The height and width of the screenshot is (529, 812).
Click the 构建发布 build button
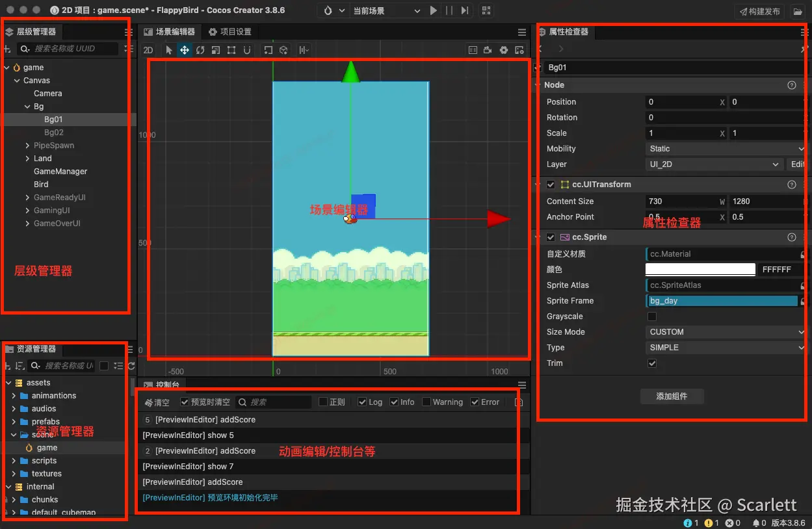coord(760,11)
